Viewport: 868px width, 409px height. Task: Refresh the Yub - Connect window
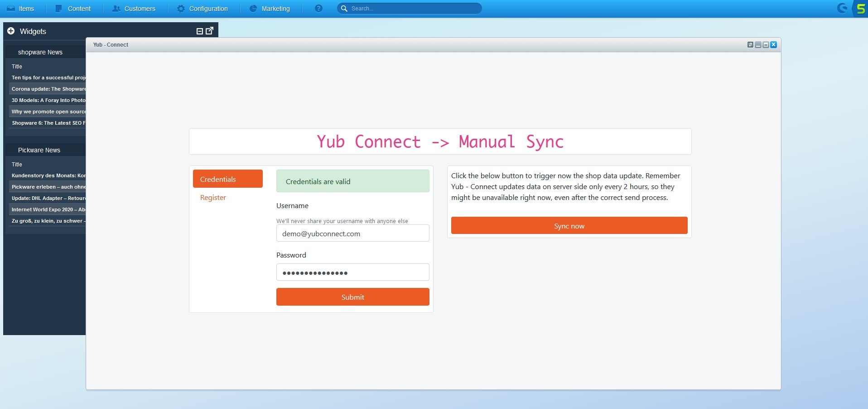pyautogui.click(x=750, y=44)
